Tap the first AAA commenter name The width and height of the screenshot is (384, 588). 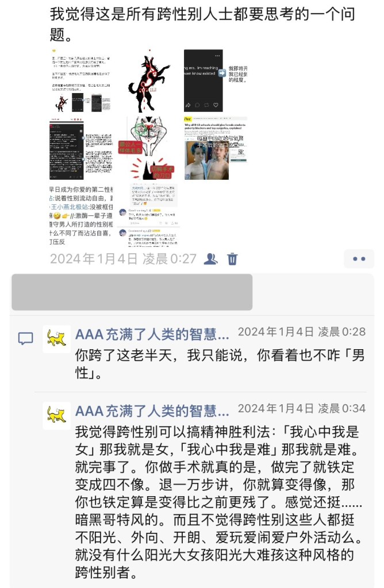[x=152, y=335]
